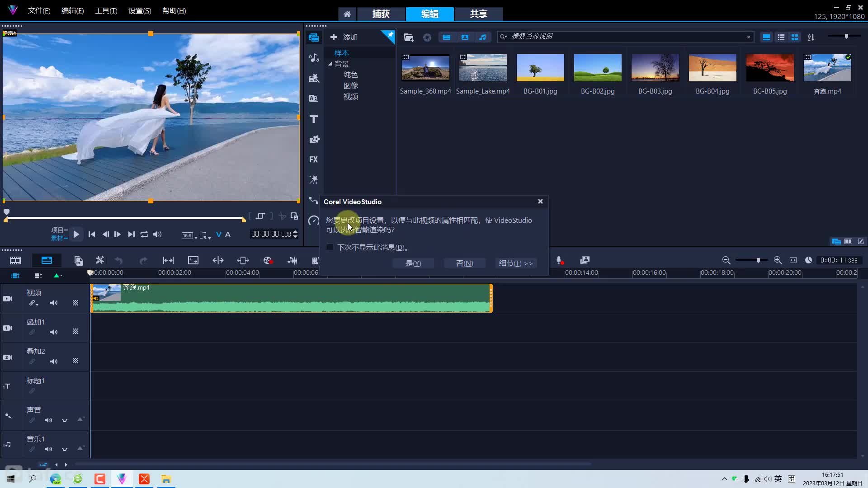Open the 工具(T) menu
Viewport: 868px width, 488px height.
[106, 11]
